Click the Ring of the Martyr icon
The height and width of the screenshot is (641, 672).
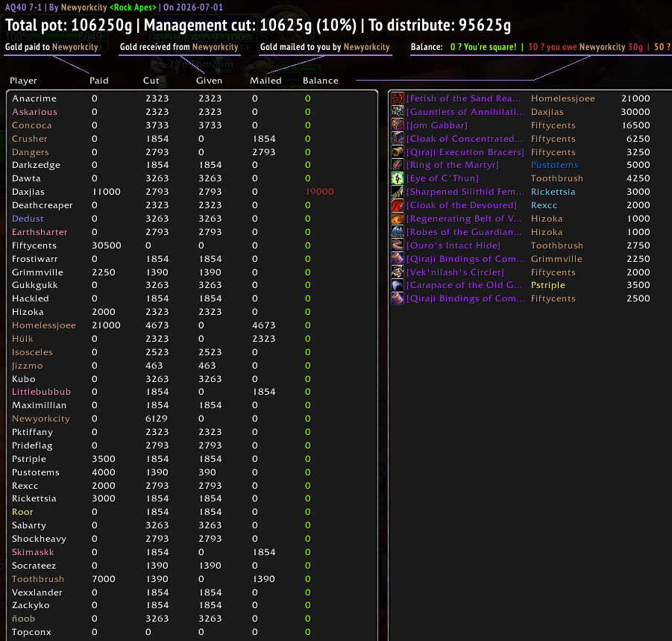click(x=398, y=165)
